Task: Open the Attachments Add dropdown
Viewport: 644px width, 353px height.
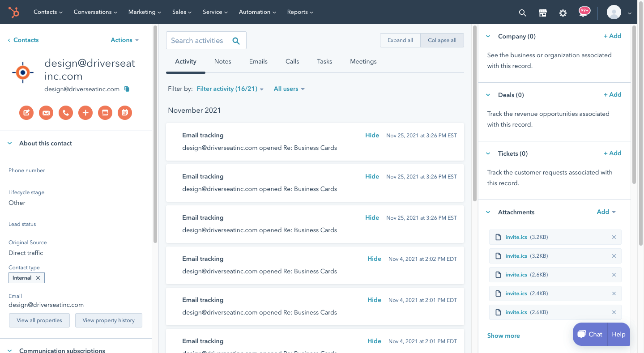Action: click(606, 212)
